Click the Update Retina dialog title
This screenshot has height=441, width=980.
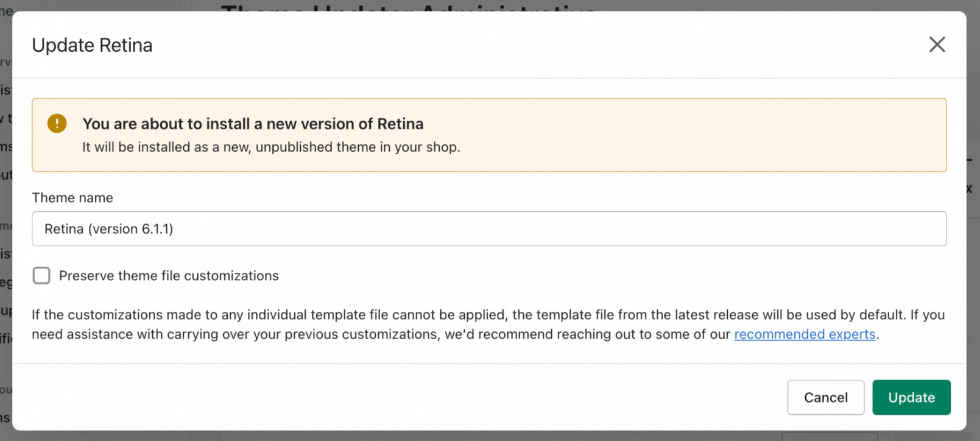point(92,45)
